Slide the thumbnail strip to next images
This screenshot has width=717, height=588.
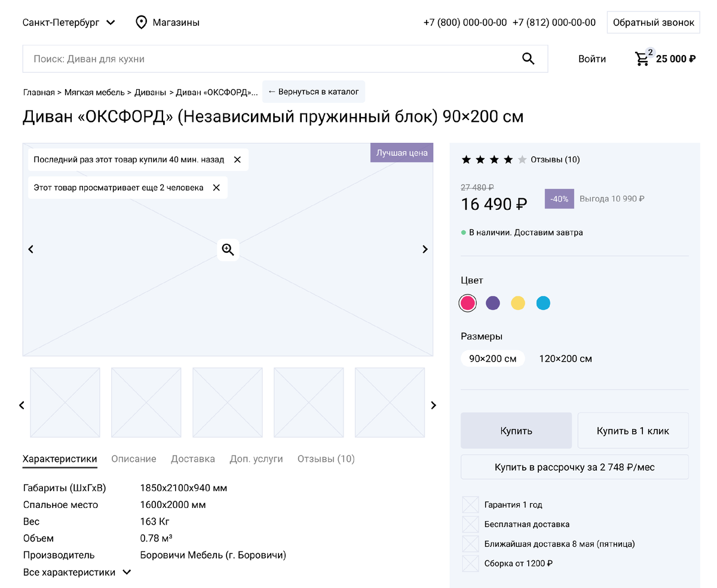point(434,405)
